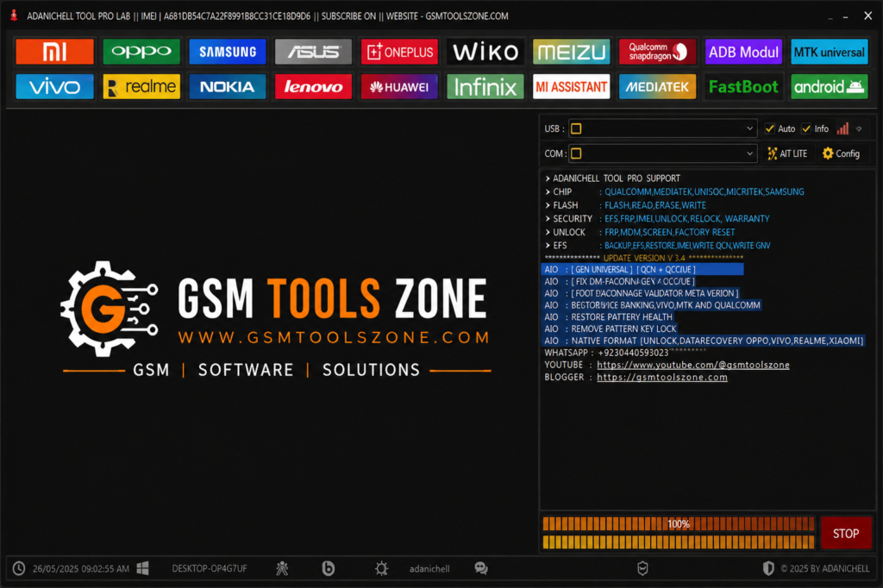
Task: Open the MI Assistant module
Action: pyautogui.click(x=572, y=87)
